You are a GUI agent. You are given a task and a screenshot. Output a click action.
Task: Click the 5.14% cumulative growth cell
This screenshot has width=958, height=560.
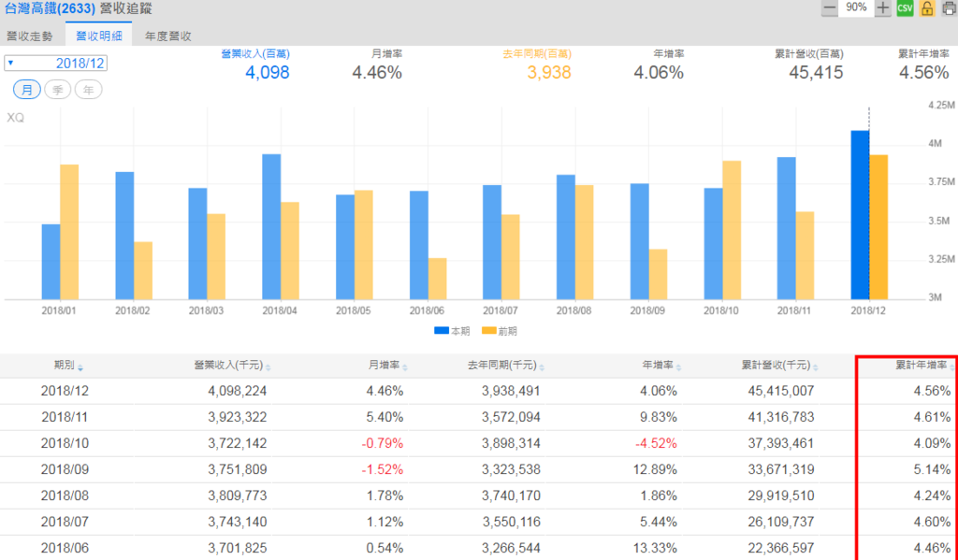tap(933, 469)
